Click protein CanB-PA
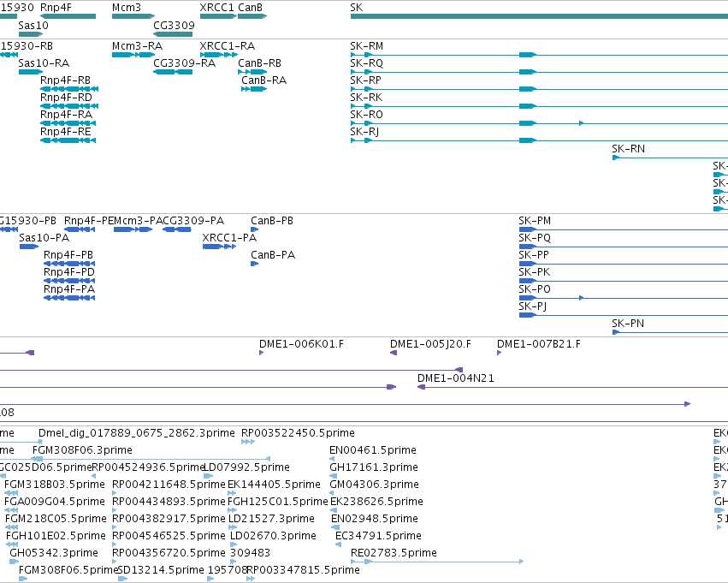 point(254,264)
